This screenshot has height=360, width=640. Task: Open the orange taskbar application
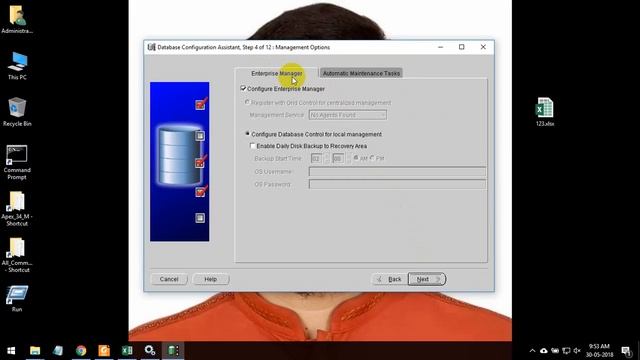(x=104, y=351)
